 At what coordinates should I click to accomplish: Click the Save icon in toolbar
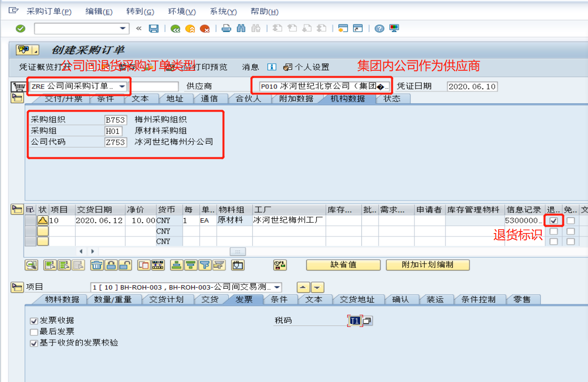[x=153, y=28]
